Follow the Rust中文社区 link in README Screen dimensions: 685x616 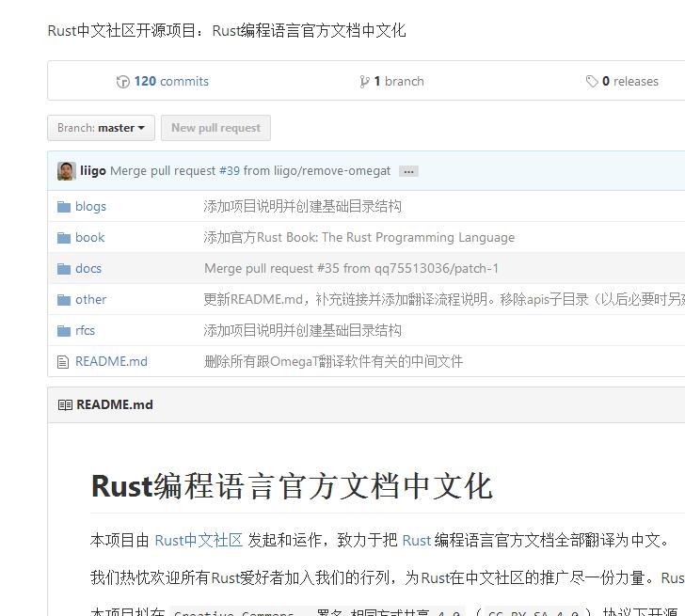pos(199,540)
